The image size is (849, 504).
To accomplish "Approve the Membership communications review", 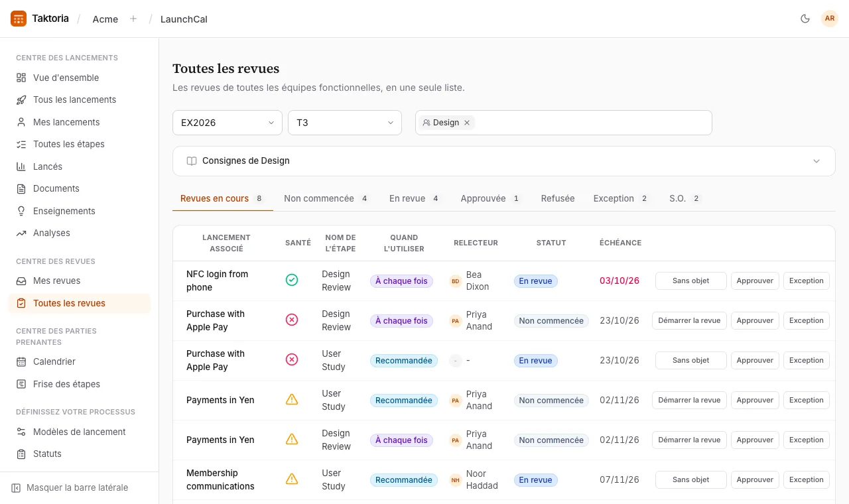I will pos(755,479).
